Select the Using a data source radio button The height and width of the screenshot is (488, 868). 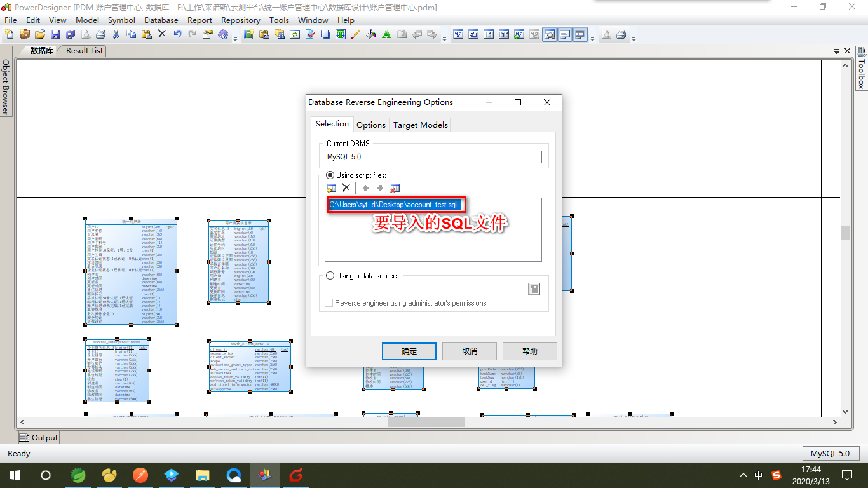pos(330,275)
